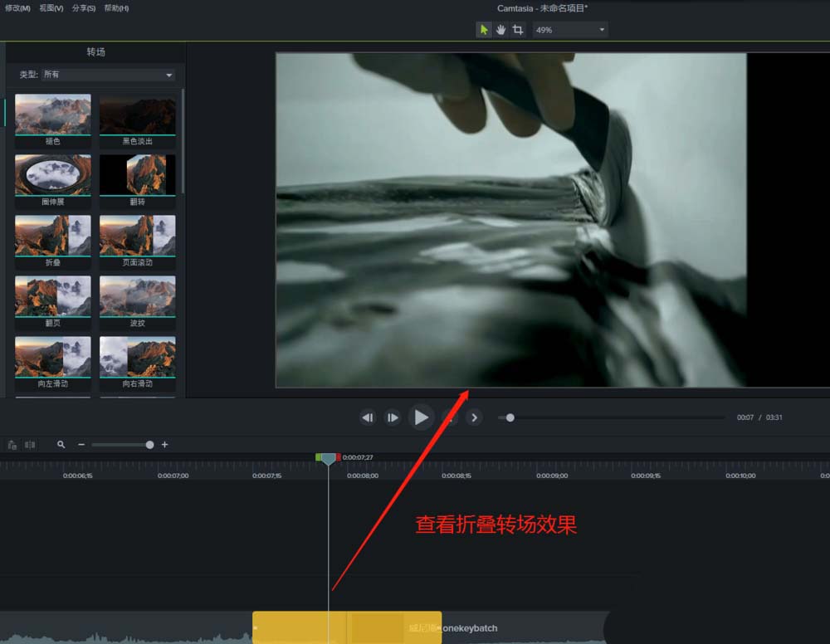Click the timeline zoom out minus icon
The width and height of the screenshot is (830, 644).
pos(81,445)
